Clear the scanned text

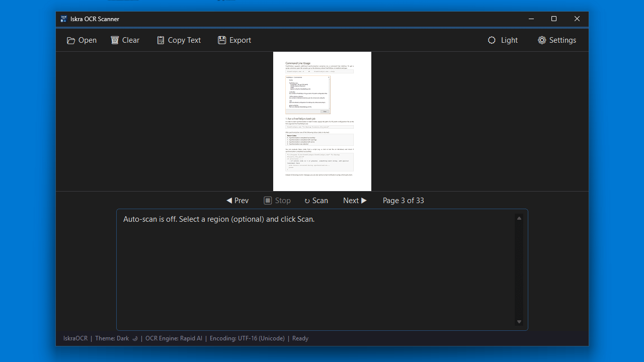(x=125, y=40)
